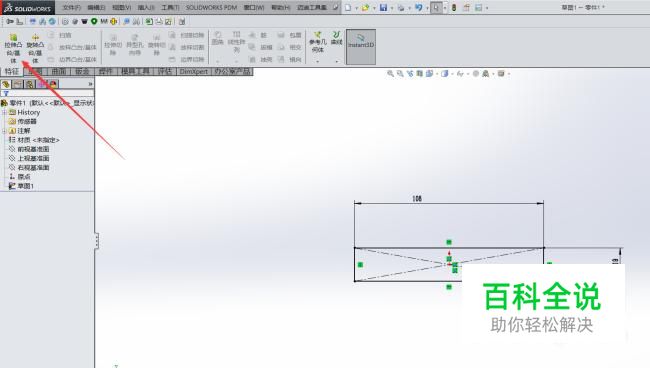The height and width of the screenshot is (368, 650).
Task: Select Sketch1 (草图1) in tree
Action: click(x=21, y=186)
